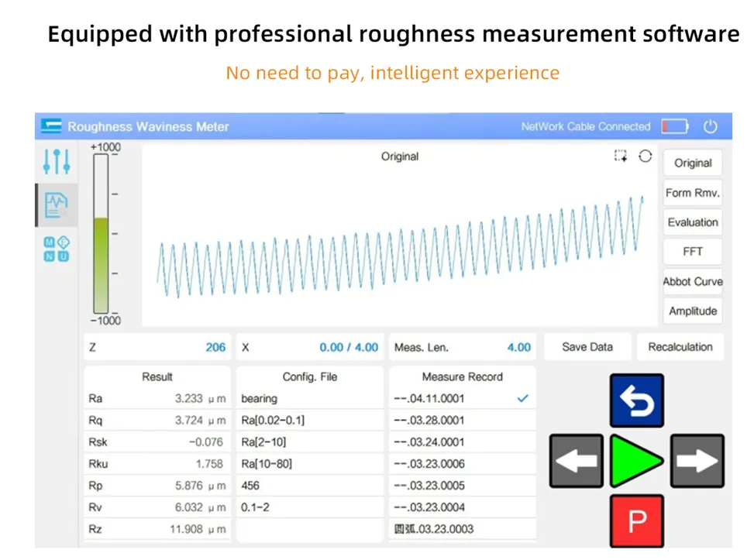
Task: Click the Rz result row 11.908 µm
Action: 157,529
